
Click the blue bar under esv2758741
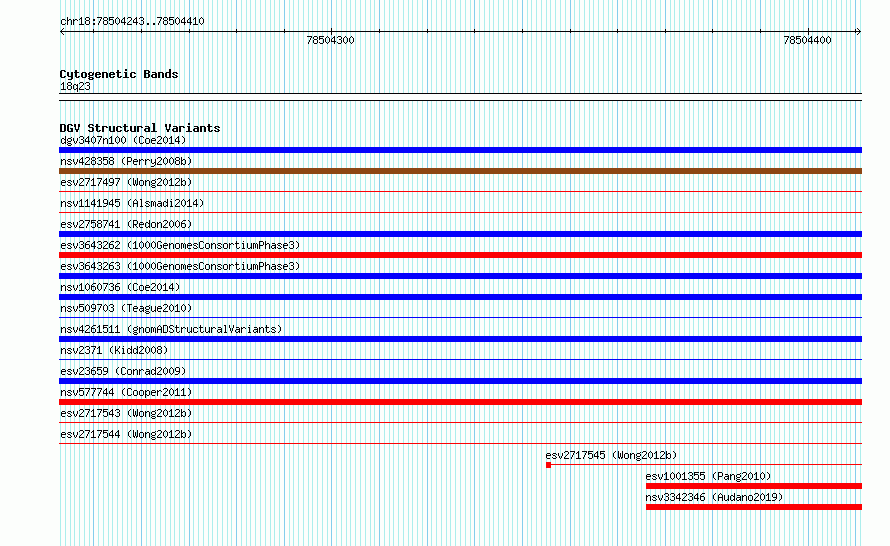[x=460, y=234]
